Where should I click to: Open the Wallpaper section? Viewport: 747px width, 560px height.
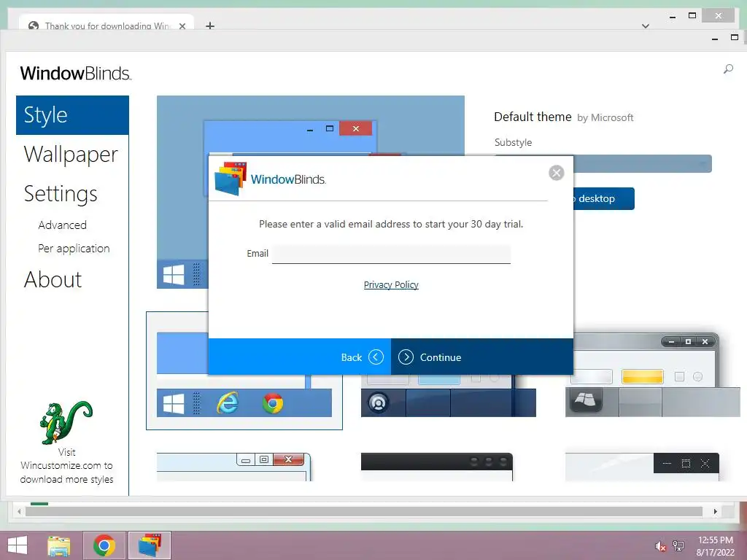71,155
